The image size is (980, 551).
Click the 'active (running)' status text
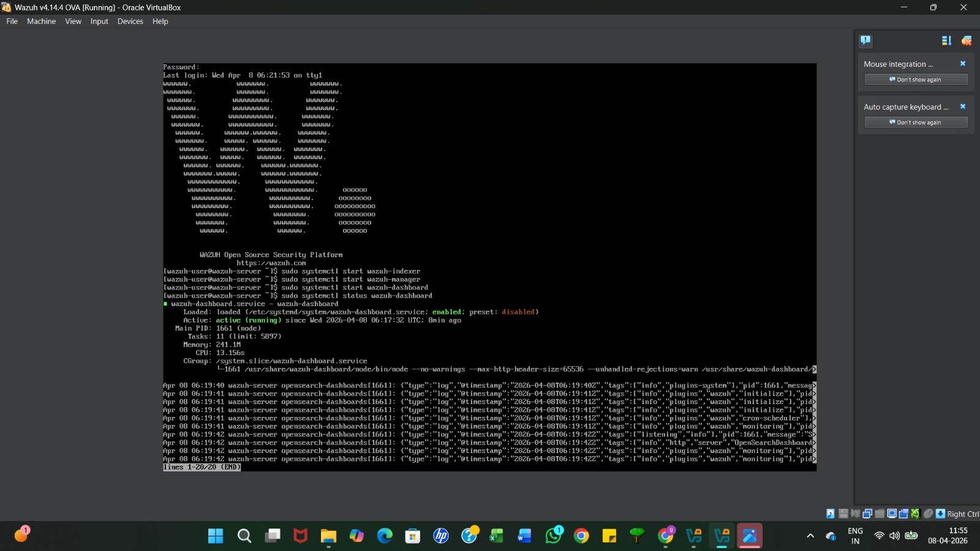pos(249,320)
